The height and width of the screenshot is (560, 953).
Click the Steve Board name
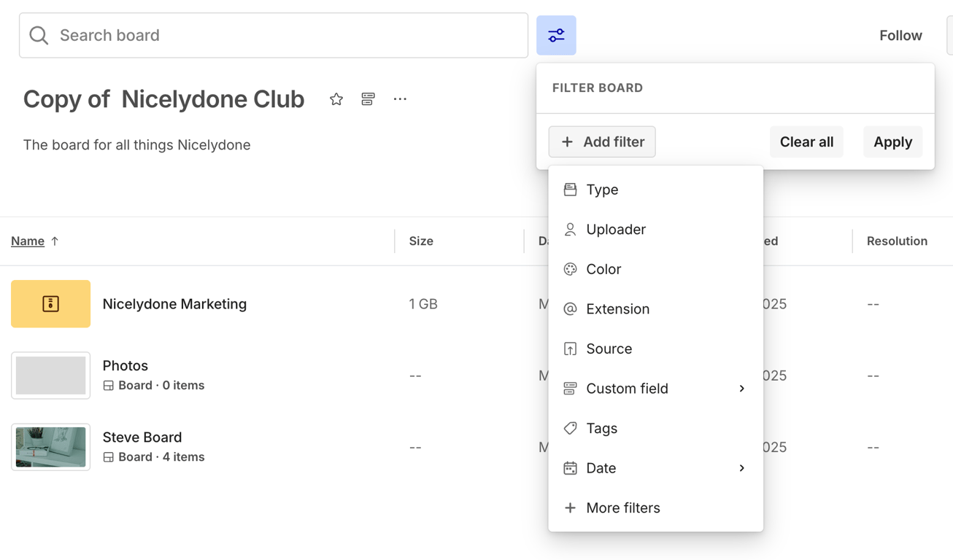pyautogui.click(x=142, y=437)
